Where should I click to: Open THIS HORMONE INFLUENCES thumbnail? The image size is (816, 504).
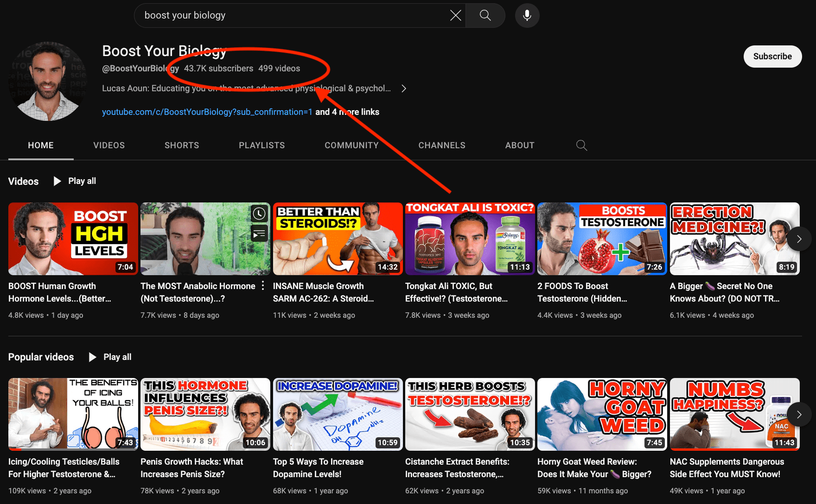pos(205,414)
